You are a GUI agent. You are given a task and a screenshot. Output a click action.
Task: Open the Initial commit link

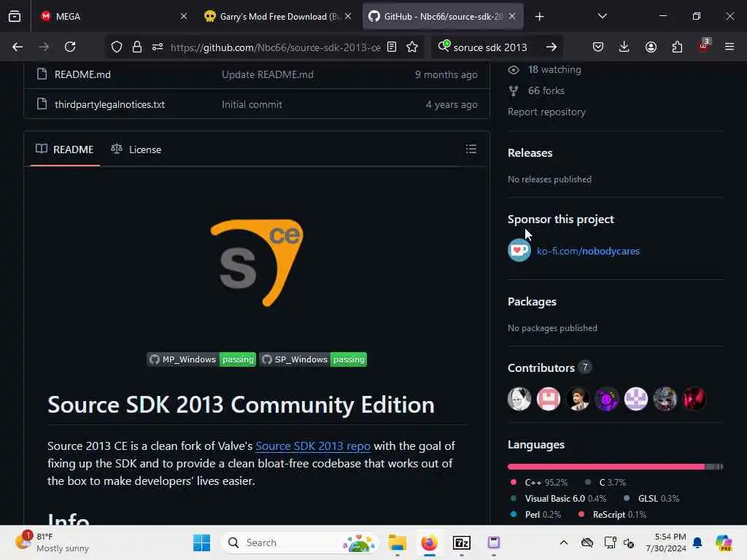(x=252, y=105)
